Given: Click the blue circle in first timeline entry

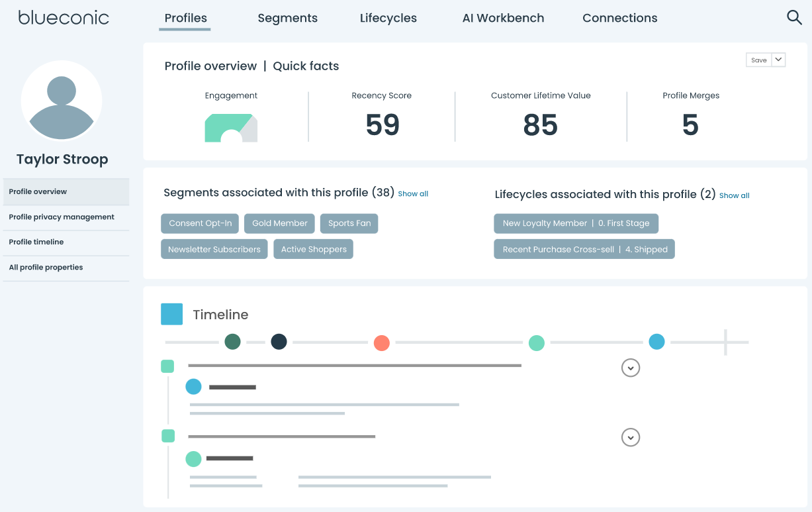Looking at the screenshot, I should click(193, 387).
